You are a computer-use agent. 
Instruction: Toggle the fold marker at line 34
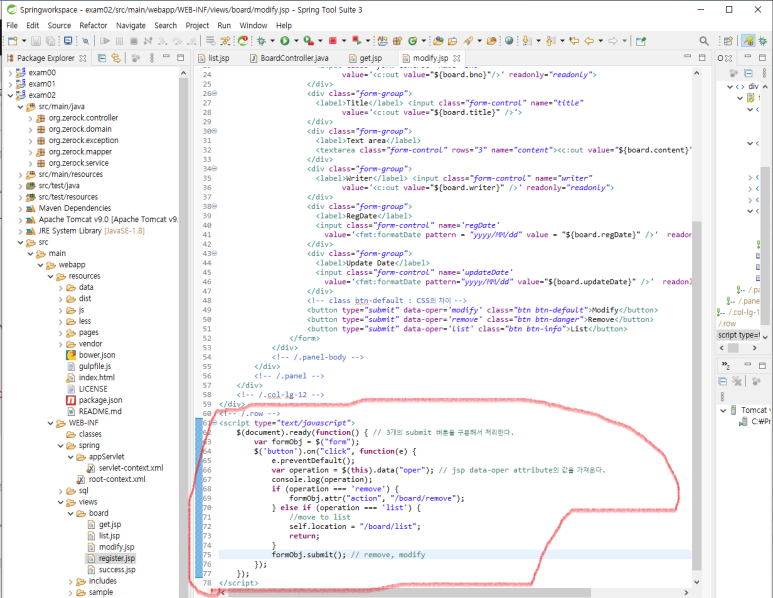click(214, 169)
